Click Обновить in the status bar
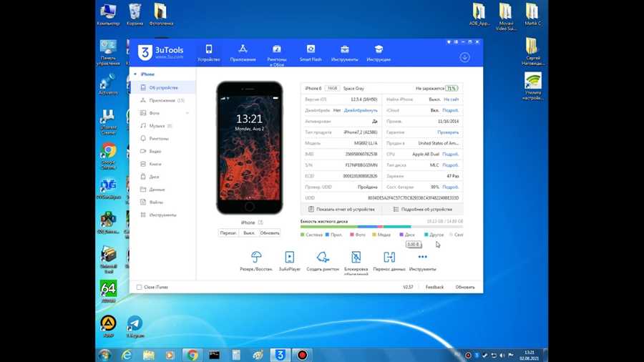Image resolution: width=644 pixels, height=362 pixels. pos(465,288)
